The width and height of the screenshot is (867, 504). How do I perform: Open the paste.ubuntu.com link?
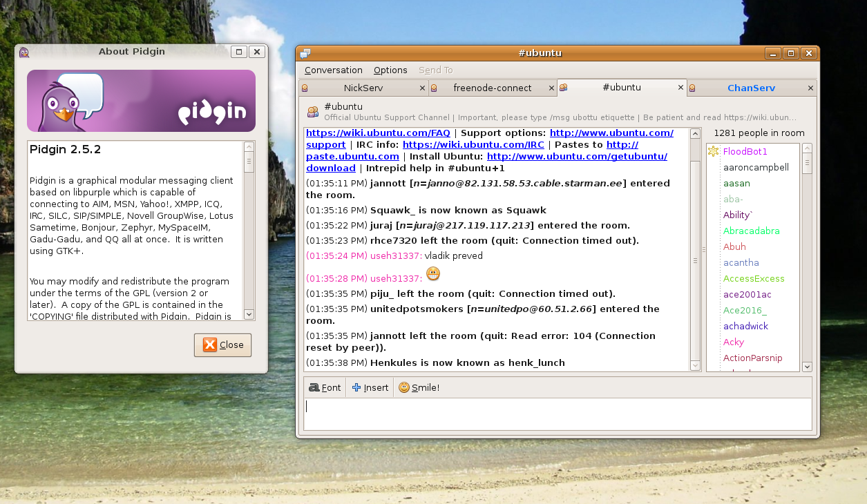coord(352,156)
